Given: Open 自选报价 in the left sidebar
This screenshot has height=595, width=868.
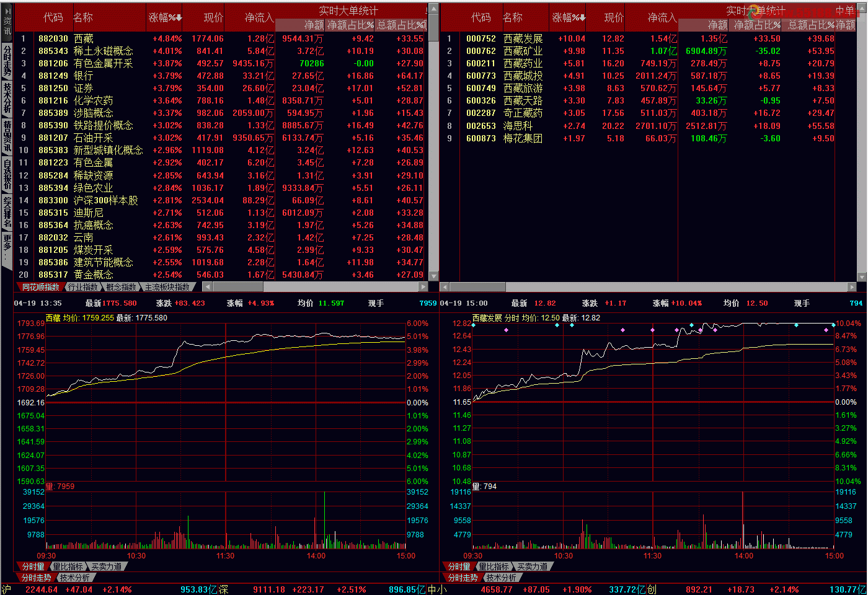Looking at the screenshot, I should tap(7, 174).
